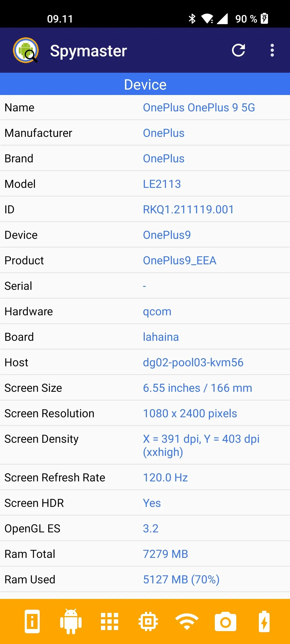Tap the LE2113 model value
The image size is (290, 644).
(162, 184)
